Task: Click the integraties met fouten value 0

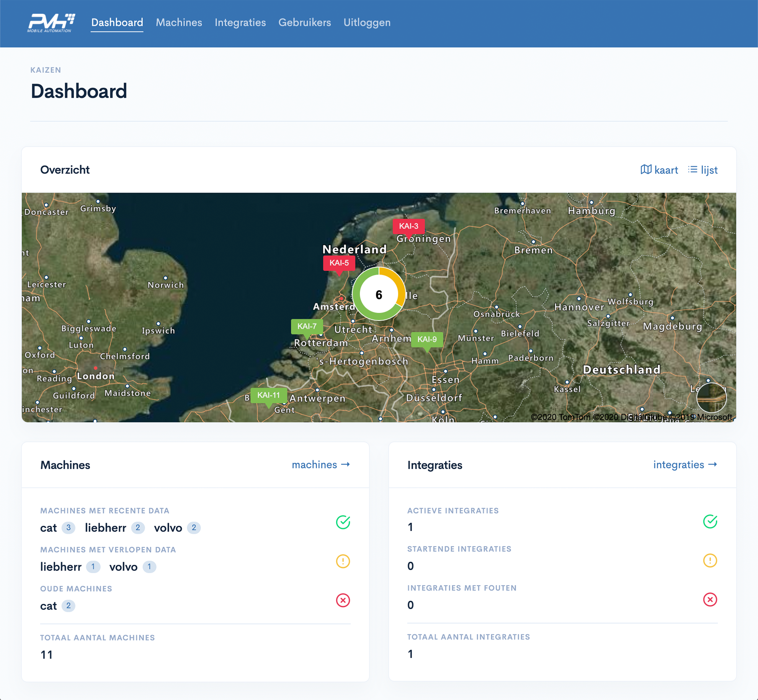Action: point(410,605)
